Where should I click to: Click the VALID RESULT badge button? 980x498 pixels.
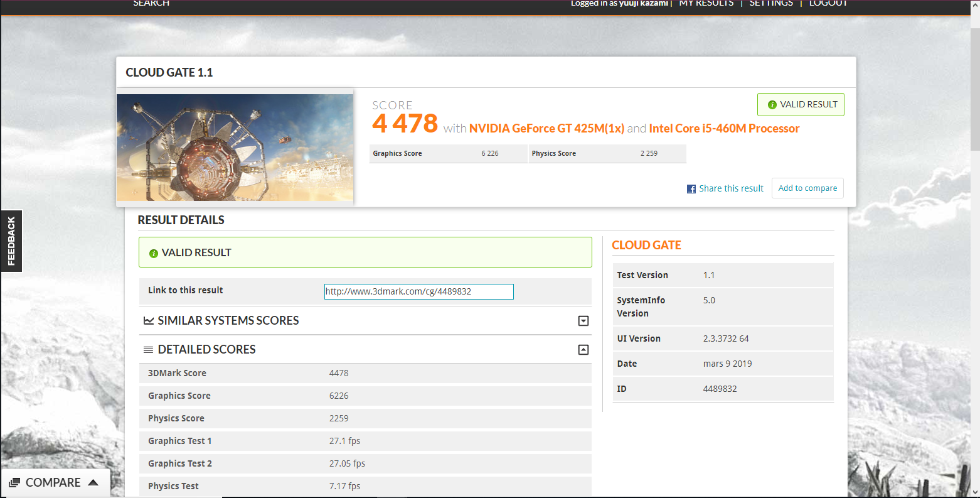tap(801, 105)
